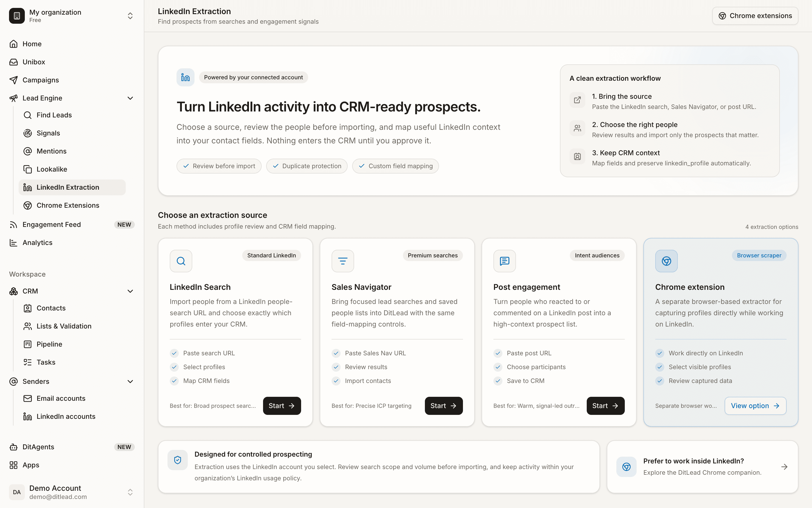Viewport: 812px width, 508px height.
Task: Open LinkedIn accounts in sidebar
Action: coord(72,417)
